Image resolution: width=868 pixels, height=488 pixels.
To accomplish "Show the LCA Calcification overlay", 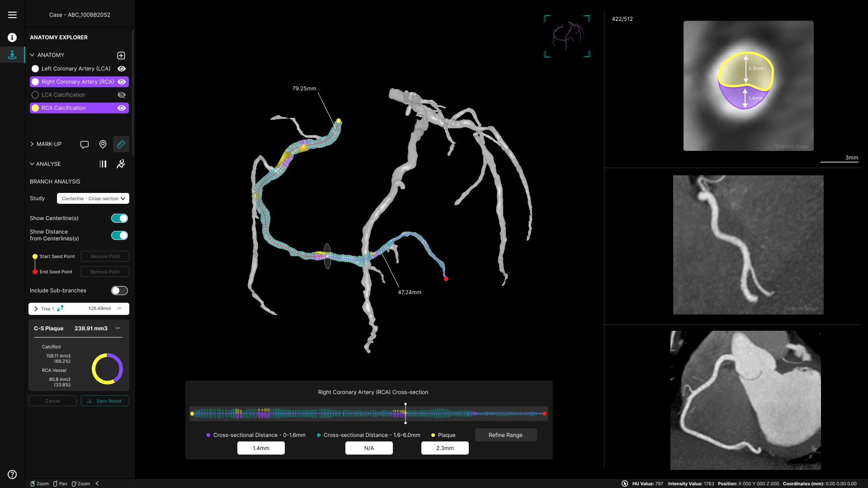I will 121,95.
